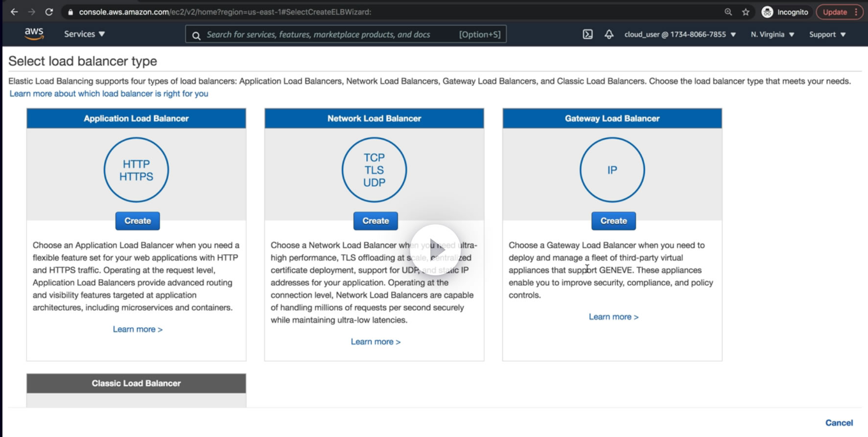The image size is (868, 437).
Task: Open the N. Virginia region dropdown
Action: click(772, 34)
